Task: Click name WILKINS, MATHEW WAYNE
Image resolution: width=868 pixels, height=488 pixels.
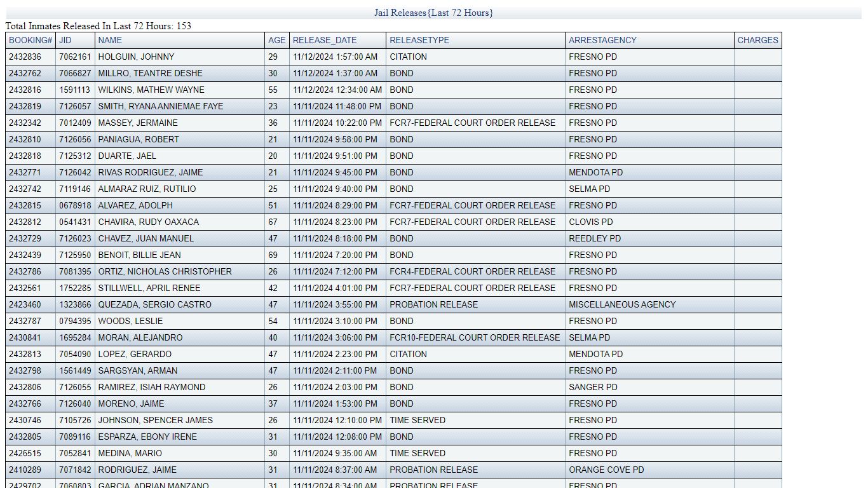Action: pos(151,90)
